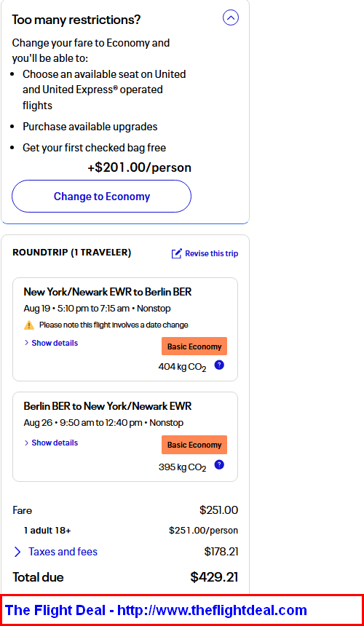The height and width of the screenshot is (626, 364).
Task: Open help icon next to 395 kg CO2
Action: tap(219, 464)
